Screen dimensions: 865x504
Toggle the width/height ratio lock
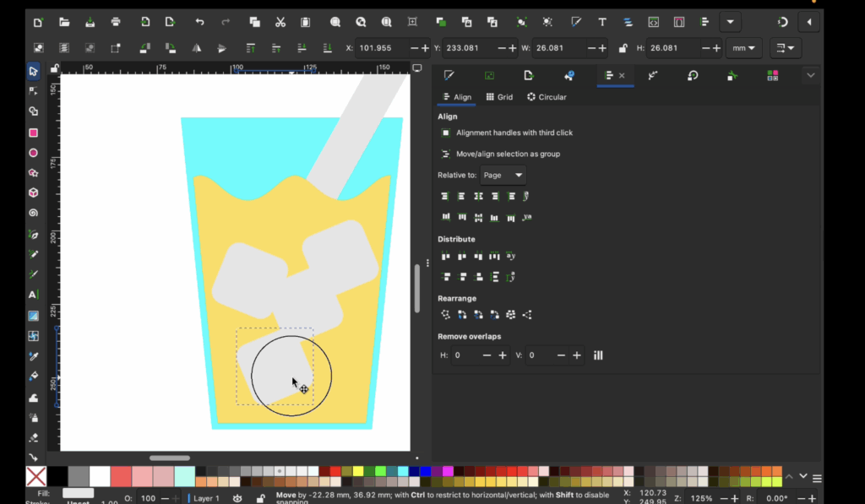(623, 48)
